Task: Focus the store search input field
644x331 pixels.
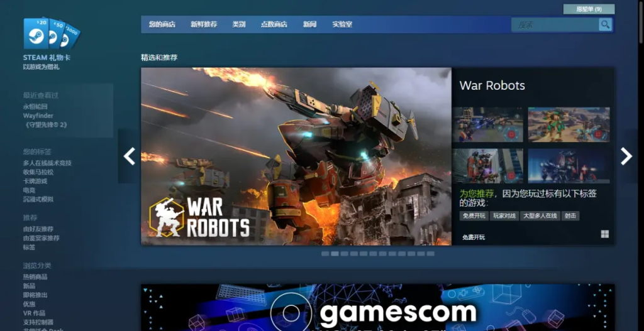Action: point(555,24)
